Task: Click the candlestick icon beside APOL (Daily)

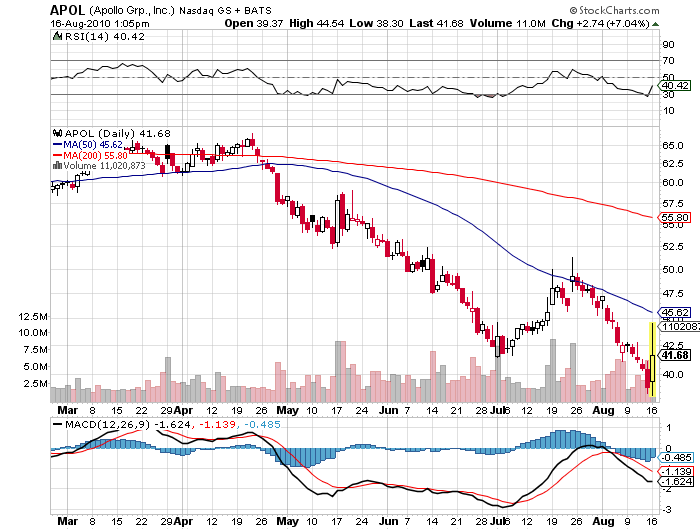Action: pyautogui.click(x=57, y=133)
